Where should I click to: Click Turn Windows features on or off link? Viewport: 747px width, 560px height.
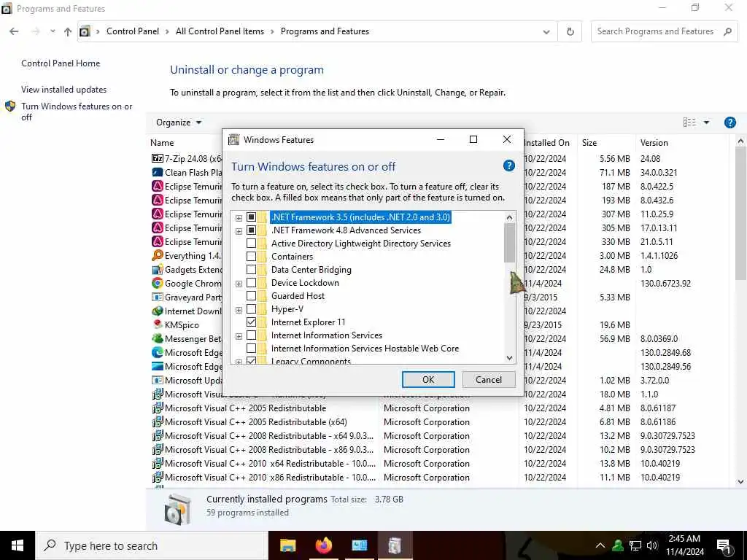77,112
